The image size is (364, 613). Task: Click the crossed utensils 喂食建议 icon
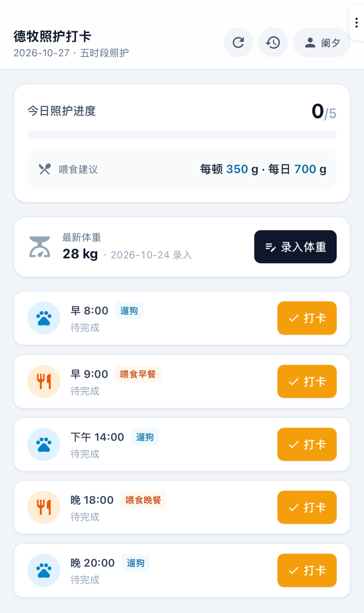(x=44, y=169)
